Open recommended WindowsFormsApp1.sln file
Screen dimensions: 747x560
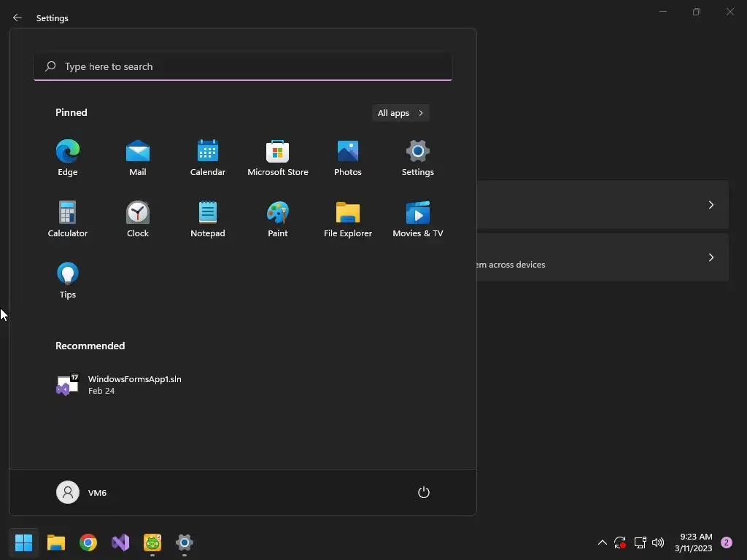point(119,385)
